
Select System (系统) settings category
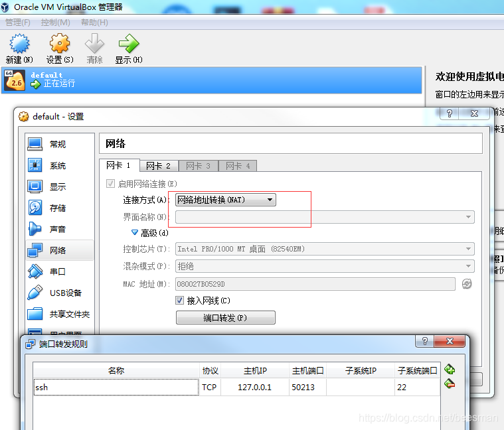[60, 165]
